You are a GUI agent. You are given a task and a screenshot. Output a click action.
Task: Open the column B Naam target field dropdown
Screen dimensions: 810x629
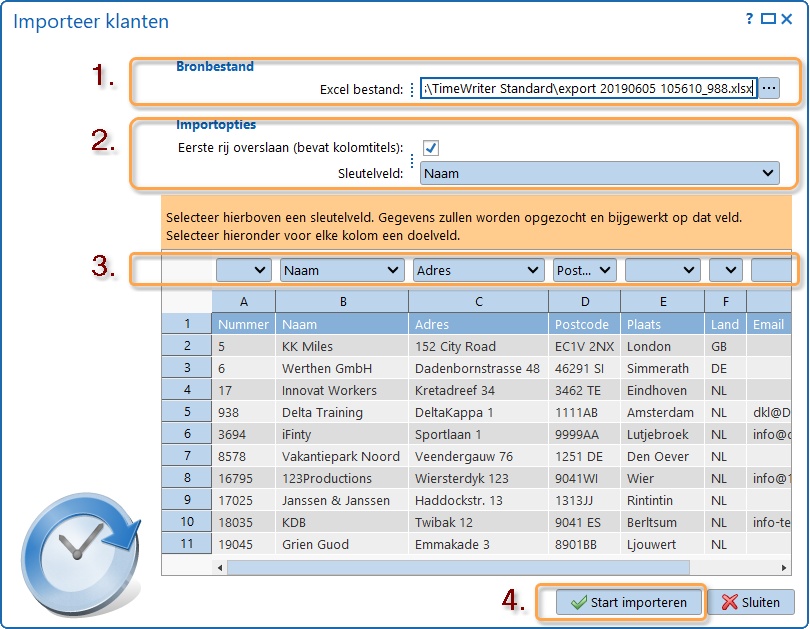point(342,270)
